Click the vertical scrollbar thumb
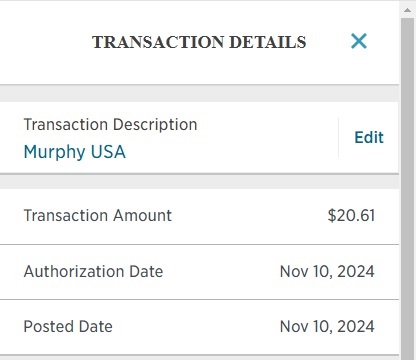419x360 pixels. tap(407, 189)
